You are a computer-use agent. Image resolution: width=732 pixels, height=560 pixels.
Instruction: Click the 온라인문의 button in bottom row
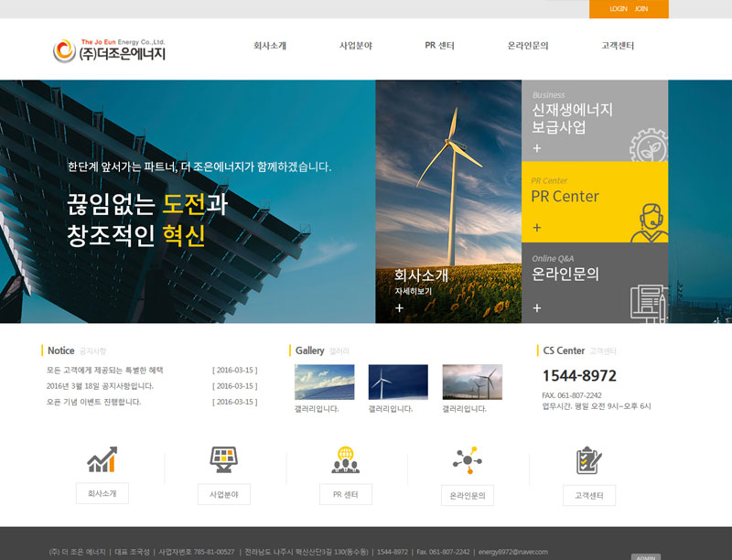(467, 496)
